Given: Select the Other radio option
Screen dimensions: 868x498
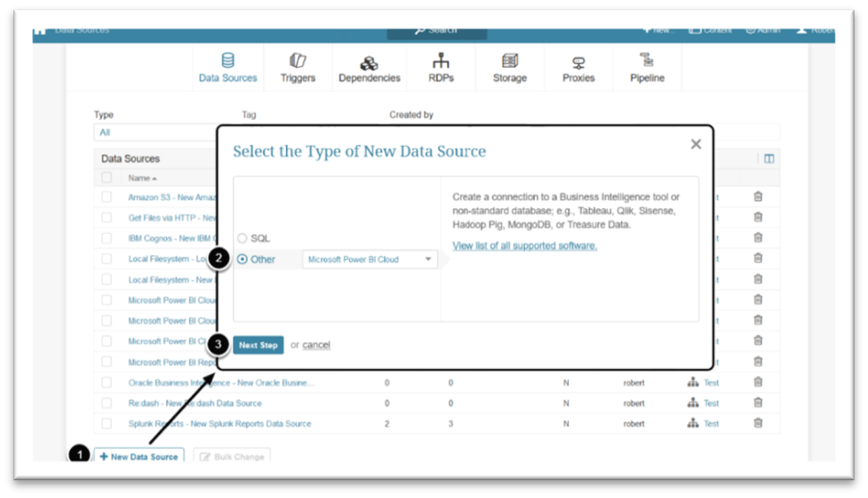Looking at the screenshot, I should 242,259.
